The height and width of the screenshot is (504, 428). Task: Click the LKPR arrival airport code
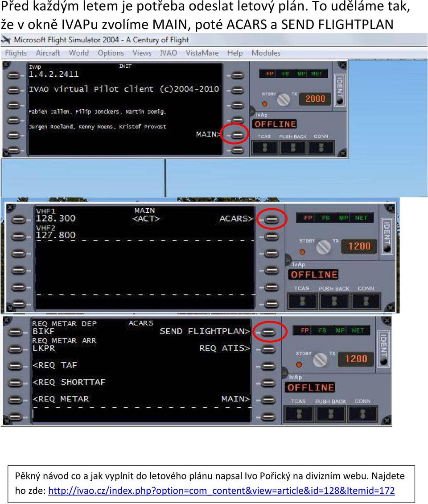tap(43, 348)
